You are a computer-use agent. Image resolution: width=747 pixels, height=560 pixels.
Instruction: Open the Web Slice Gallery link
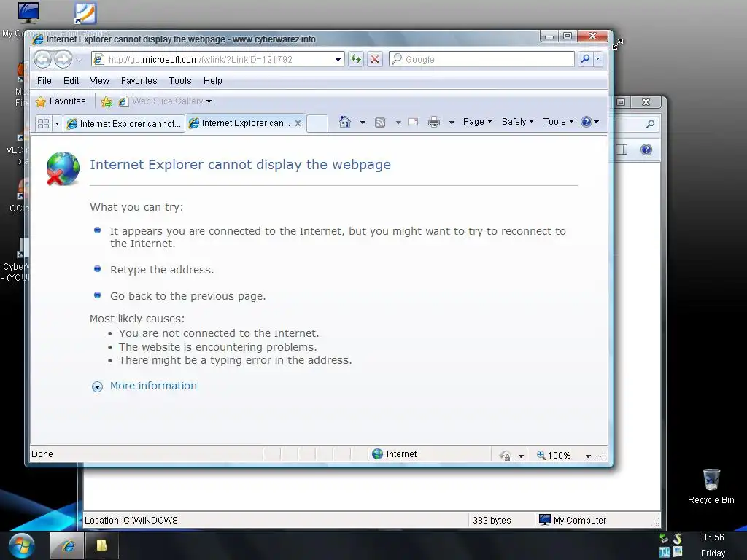165,101
